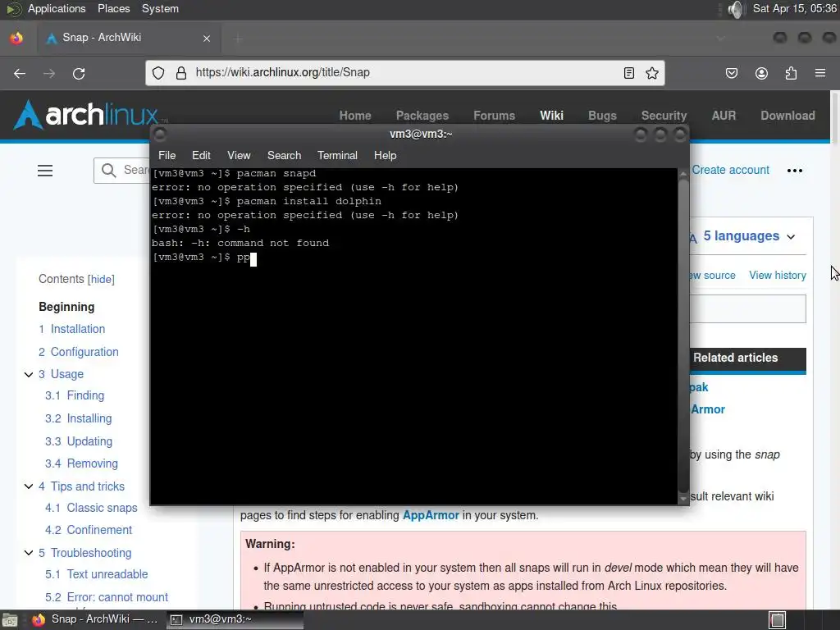Screen dimensions: 840x630
Task: Open the terminal Search menu
Action: pos(284,155)
